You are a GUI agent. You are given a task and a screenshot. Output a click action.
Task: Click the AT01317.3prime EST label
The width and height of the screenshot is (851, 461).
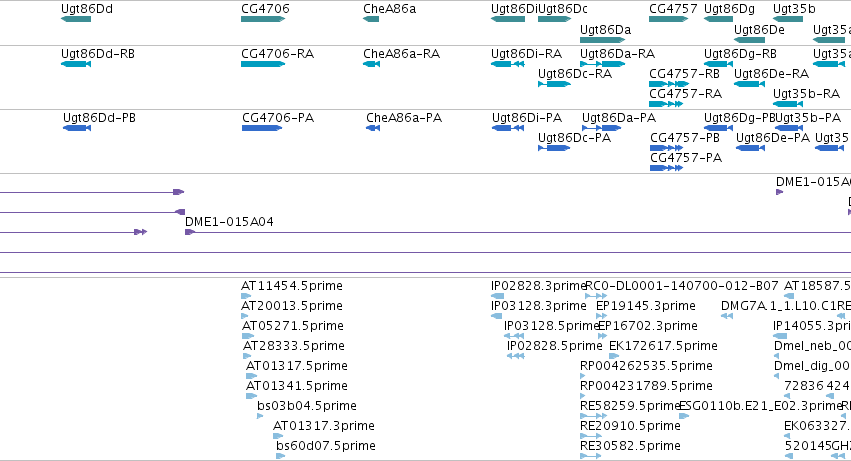tap(324, 426)
